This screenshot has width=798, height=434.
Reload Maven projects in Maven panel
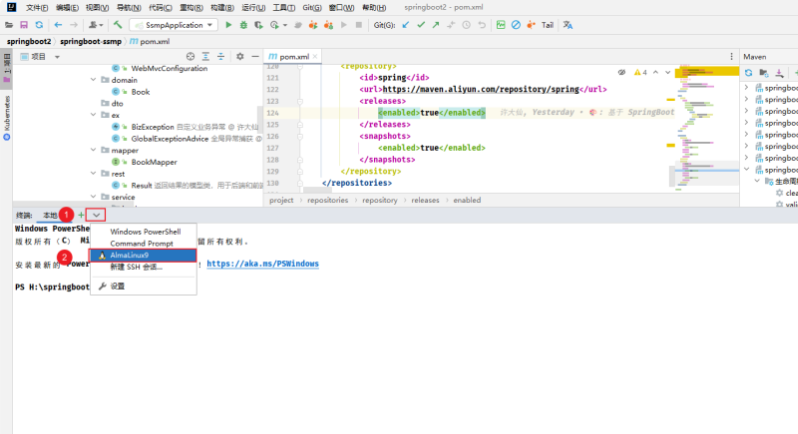click(747, 73)
